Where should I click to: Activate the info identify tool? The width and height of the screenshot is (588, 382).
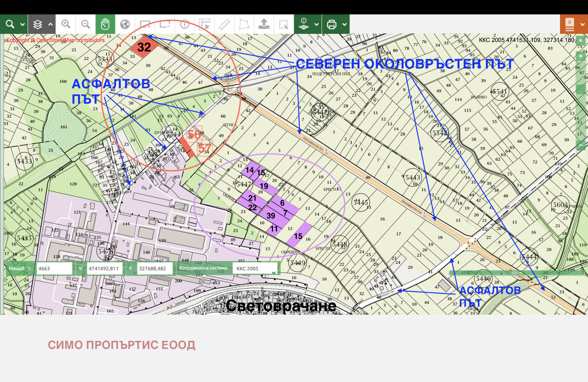(185, 24)
